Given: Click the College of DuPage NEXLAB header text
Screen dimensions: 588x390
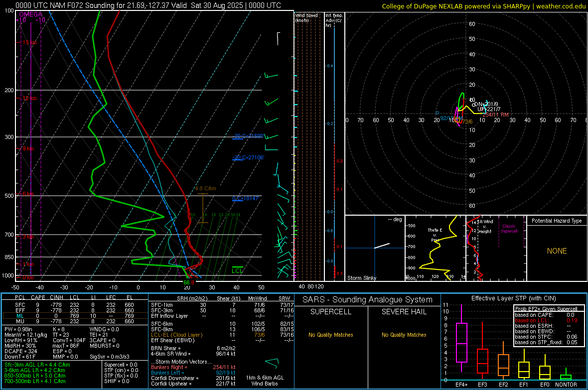Looking at the screenshot, I should point(483,6).
